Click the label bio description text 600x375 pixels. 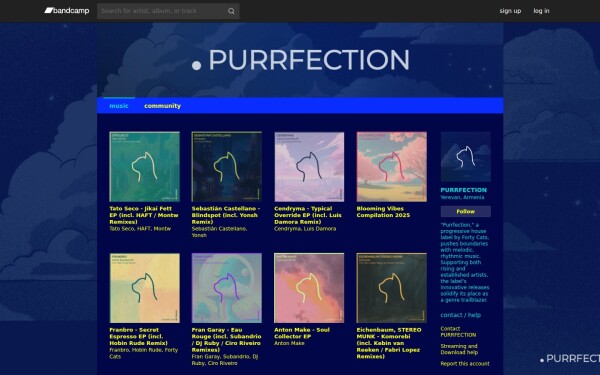click(x=465, y=262)
